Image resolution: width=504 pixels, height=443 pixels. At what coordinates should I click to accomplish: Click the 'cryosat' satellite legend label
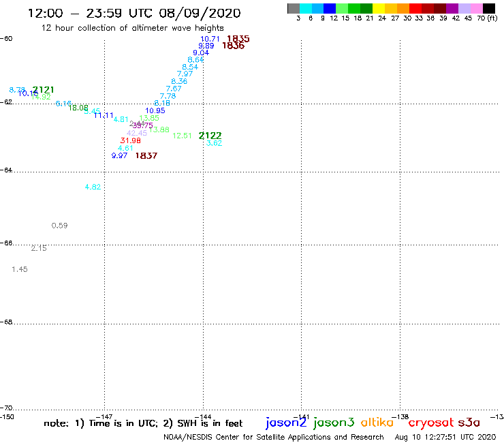pyautogui.click(x=431, y=423)
